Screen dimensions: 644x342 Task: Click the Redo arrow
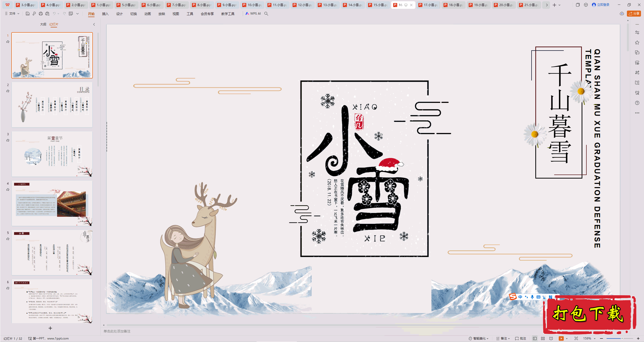(x=64, y=14)
